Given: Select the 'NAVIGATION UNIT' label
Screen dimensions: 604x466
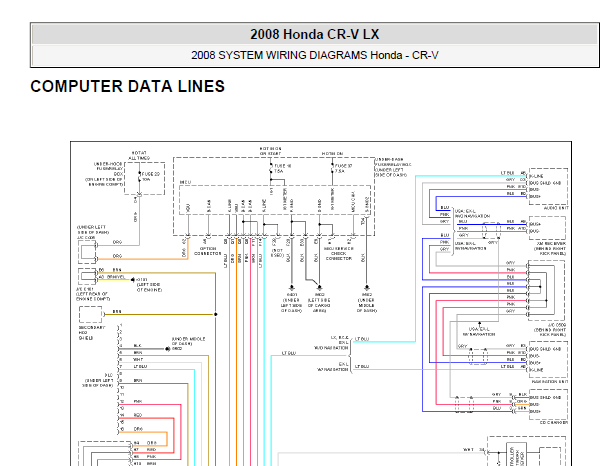Looking at the screenshot, I should [550, 381].
